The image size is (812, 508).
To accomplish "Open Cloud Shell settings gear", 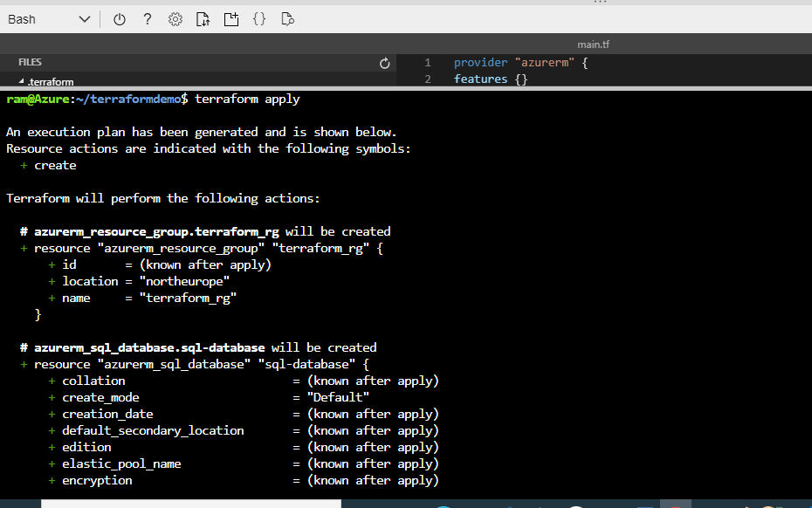I will (175, 20).
